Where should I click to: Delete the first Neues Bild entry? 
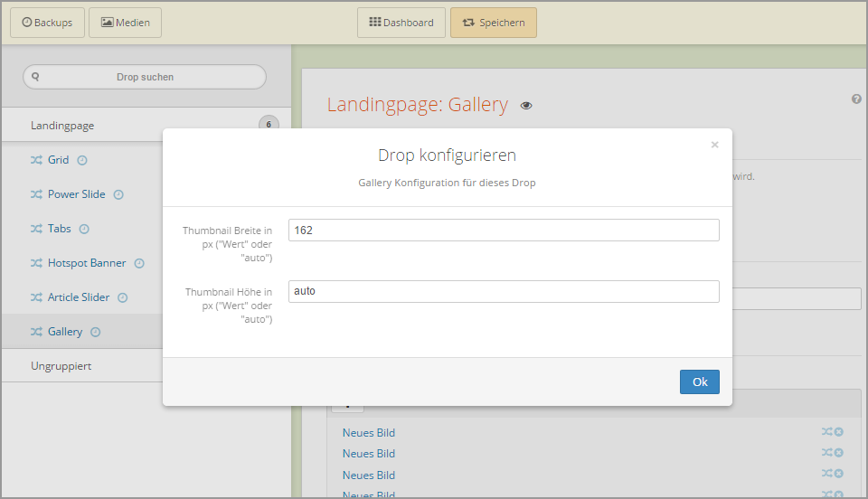[838, 432]
